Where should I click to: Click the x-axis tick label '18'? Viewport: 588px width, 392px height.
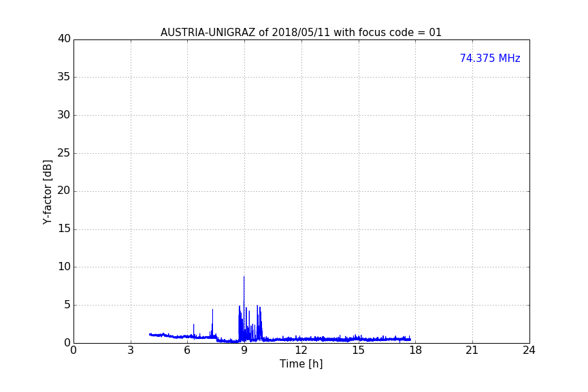(x=416, y=350)
